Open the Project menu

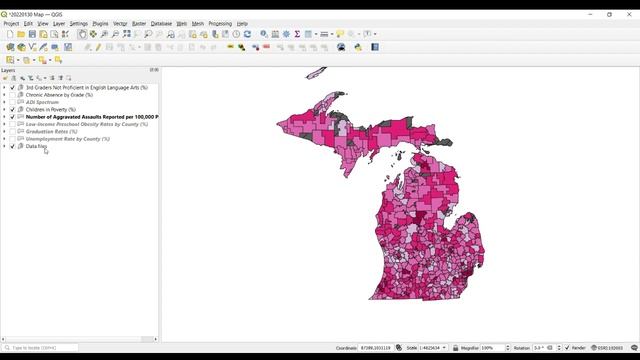coord(11,24)
